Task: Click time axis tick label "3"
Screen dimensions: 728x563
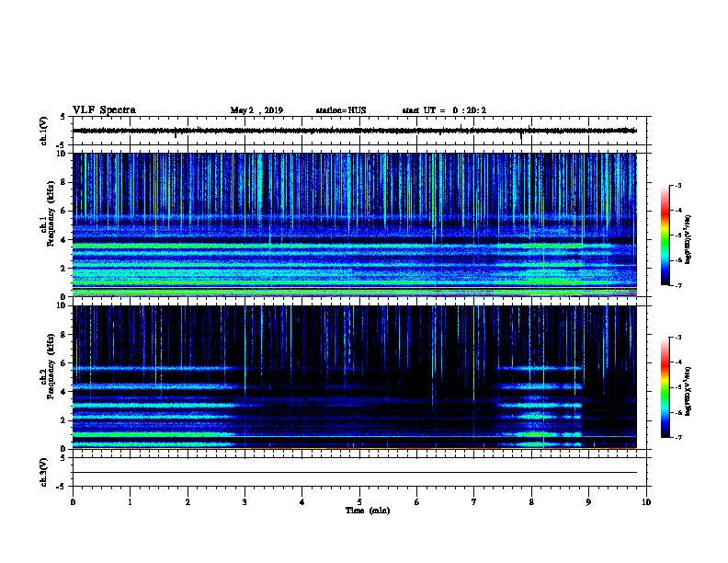Action: pos(245,502)
